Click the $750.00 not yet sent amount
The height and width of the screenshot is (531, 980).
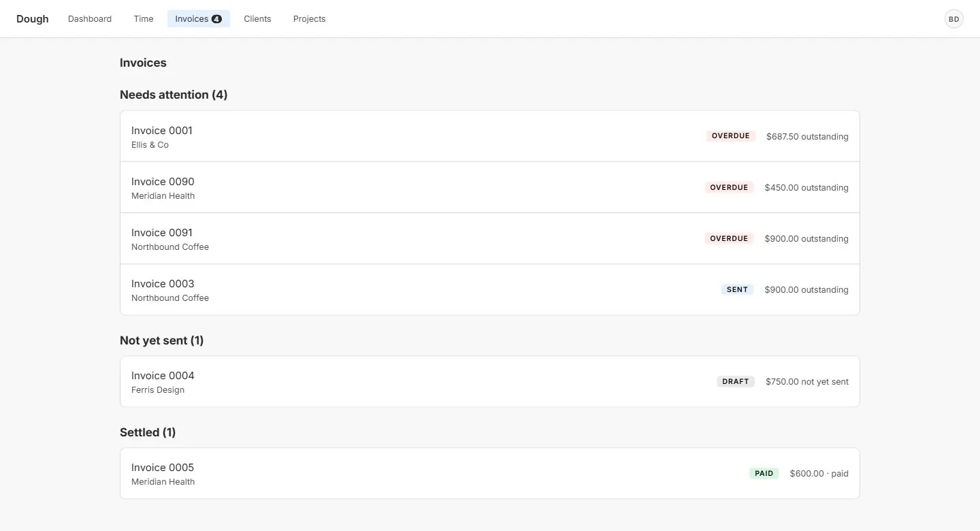[x=807, y=381]
